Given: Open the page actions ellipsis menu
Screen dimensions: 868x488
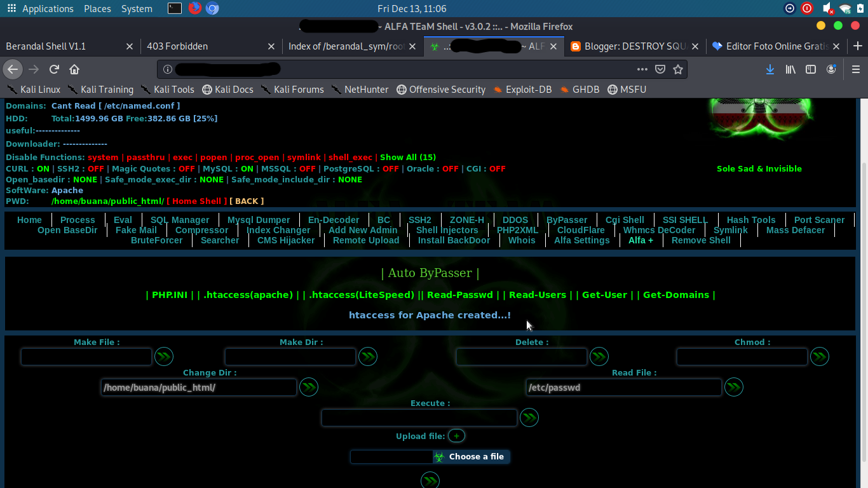Looking at the screenshot, I should coord(642,69).
